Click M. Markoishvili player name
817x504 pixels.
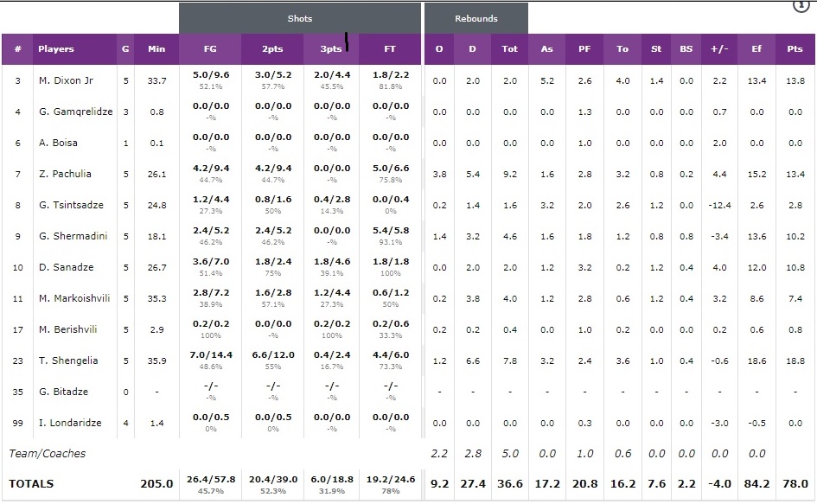pyautogui.click(x=73, y=298)
